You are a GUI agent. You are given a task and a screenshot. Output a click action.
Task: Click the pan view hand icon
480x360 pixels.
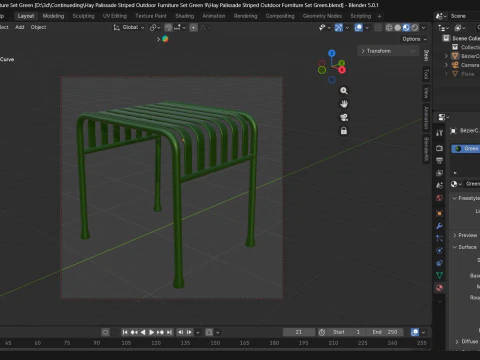344,104
